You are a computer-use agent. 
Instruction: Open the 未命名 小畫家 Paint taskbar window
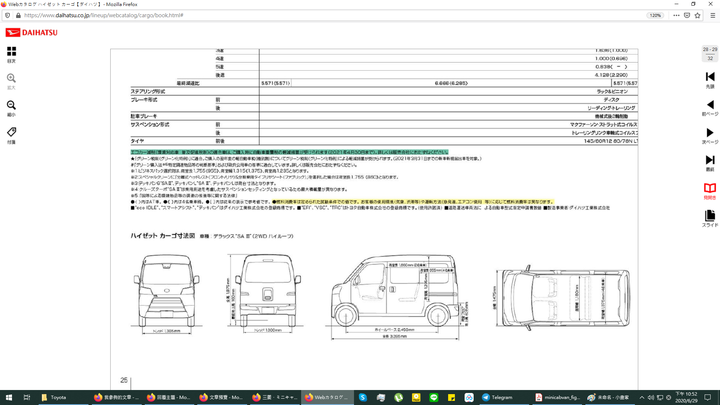pos(609,398)
